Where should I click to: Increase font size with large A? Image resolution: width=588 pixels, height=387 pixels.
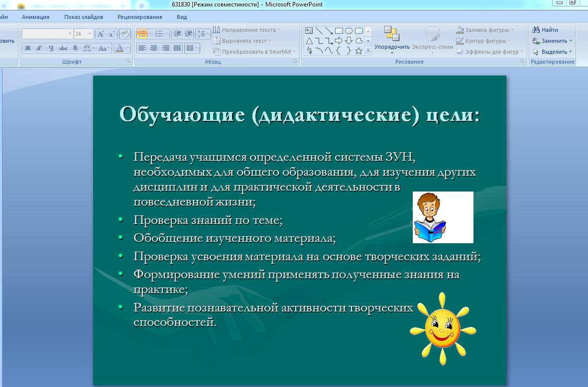click(x=101, y=34)
